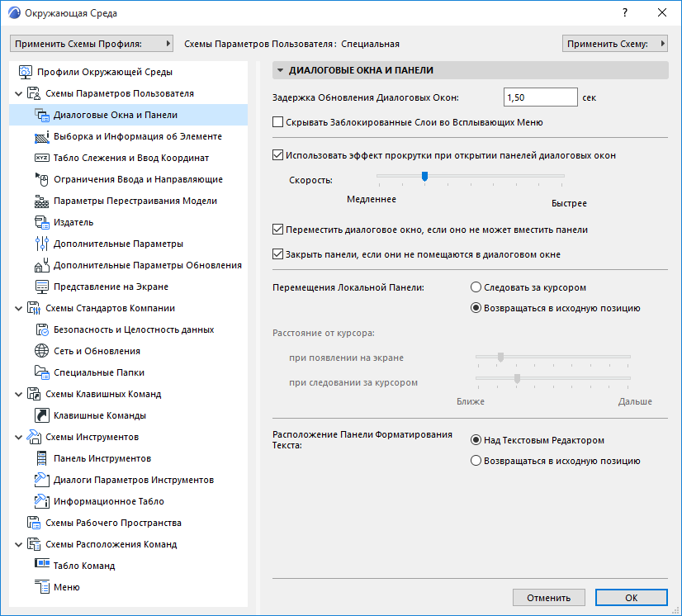
Task: Click the Схемы Рабочего Пространства icon
Action: click(34, 523)
